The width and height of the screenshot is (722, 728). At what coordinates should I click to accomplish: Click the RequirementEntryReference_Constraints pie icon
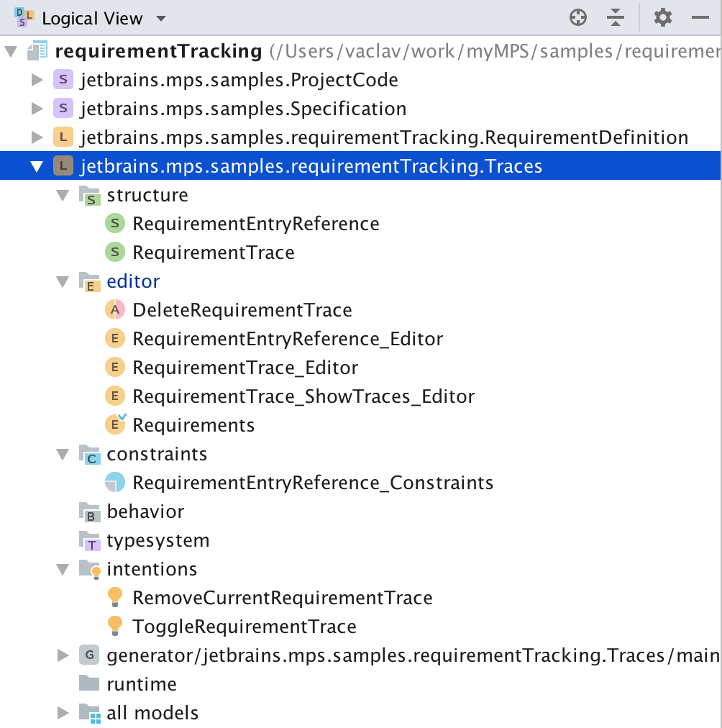click(114, 483)
